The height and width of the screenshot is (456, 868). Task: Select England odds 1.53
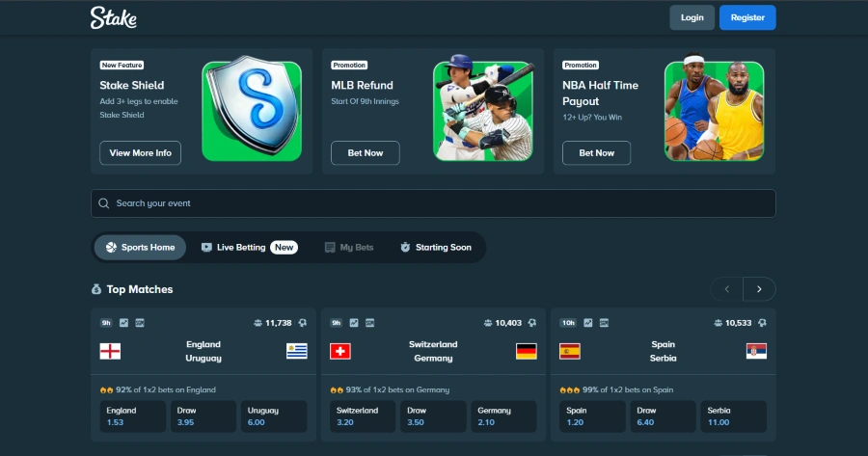(x=133, y=416)
